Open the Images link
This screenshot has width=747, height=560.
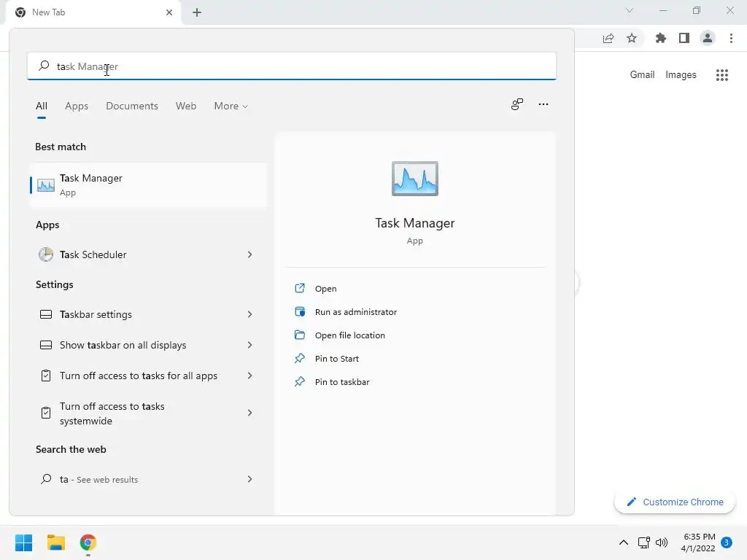click(681, 75)
